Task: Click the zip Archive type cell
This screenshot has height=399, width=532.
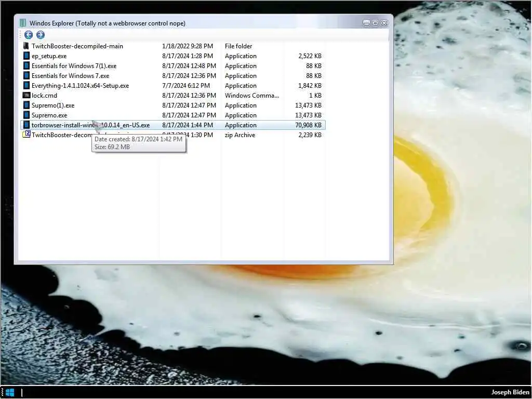Action: click(240, 135)
